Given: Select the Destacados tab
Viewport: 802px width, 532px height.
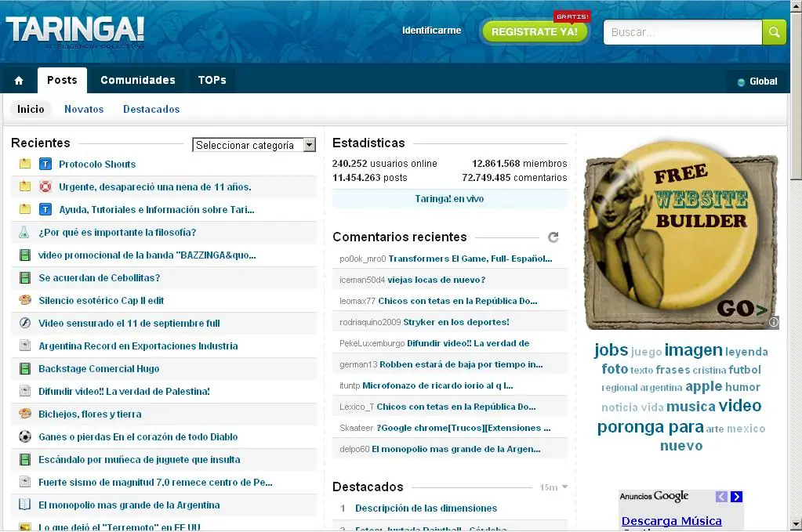Looking at the screenshot, I should 151,109.
